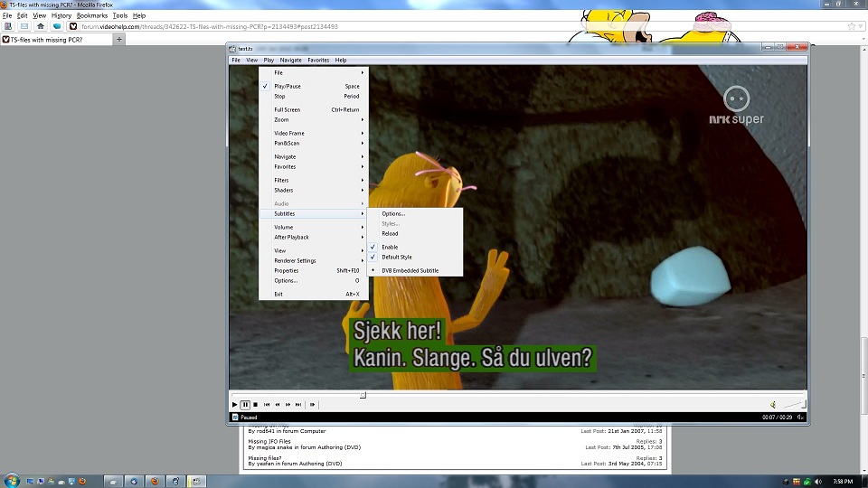
Task: Toggle Enable subtitles checkmark
Action: 415,248
